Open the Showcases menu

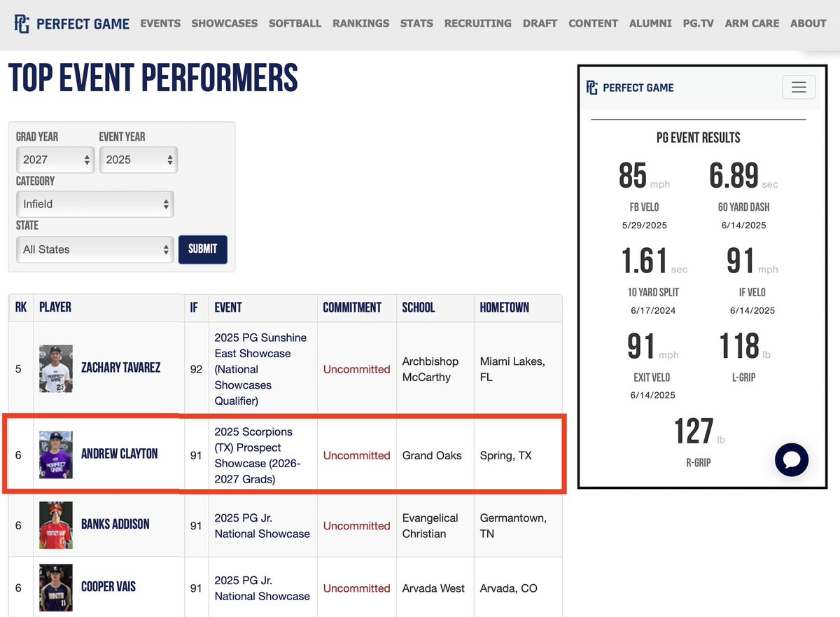click(x=225, y=23)
